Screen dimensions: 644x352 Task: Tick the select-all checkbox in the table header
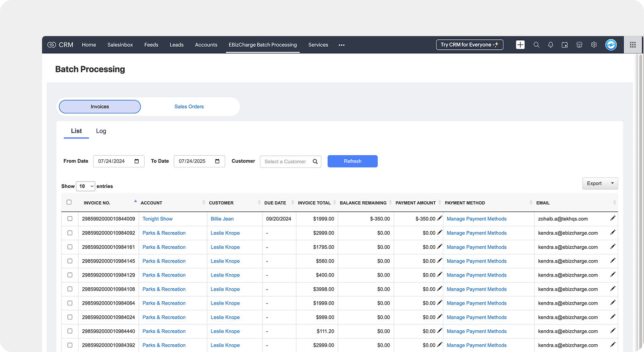click(69, 202)
